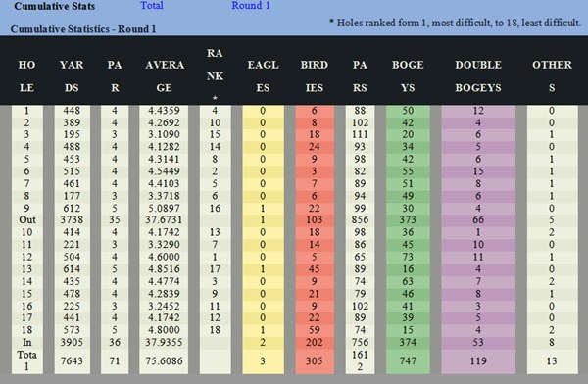Click Cumulative Statistics - Round 1 subtitle
This screenshot has width=588, height=384.
click(x=83, y=29)
